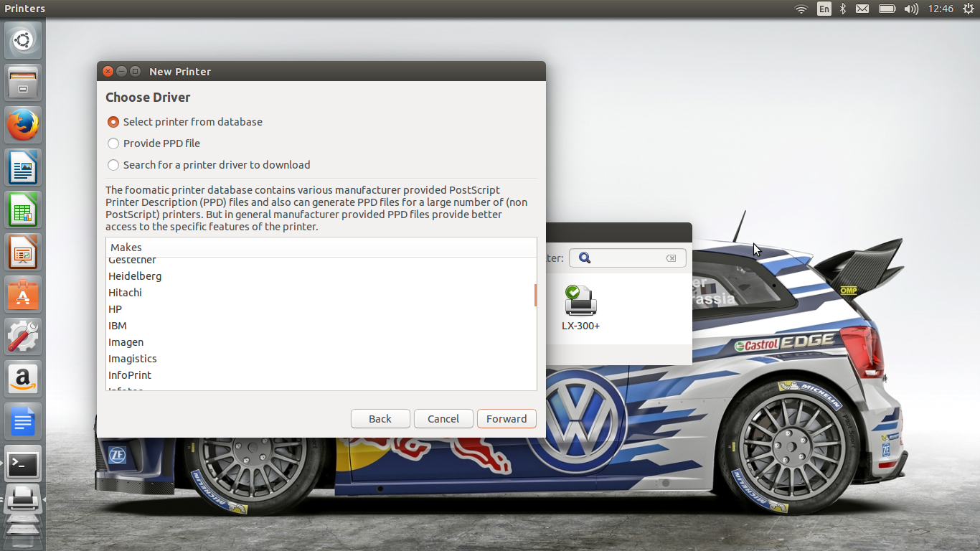
Task: Open System Settings gear-and-wrench icon
Action: pos(23,336)
